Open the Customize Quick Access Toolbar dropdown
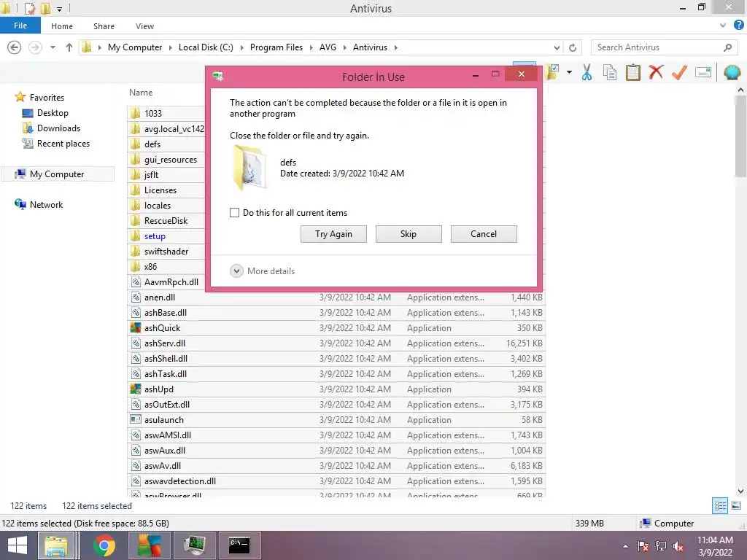Image resolution: width=747 pixels, height=560 pixels. point(59,9)
